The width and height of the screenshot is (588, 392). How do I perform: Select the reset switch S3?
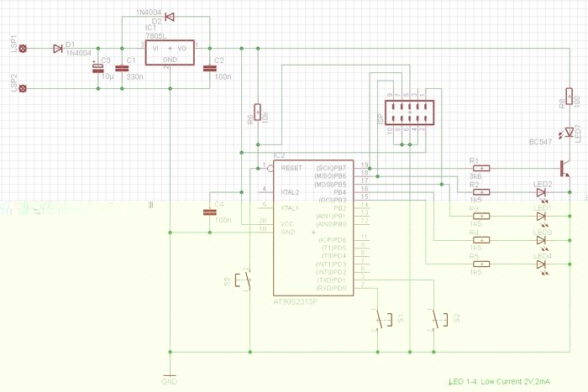244,280
